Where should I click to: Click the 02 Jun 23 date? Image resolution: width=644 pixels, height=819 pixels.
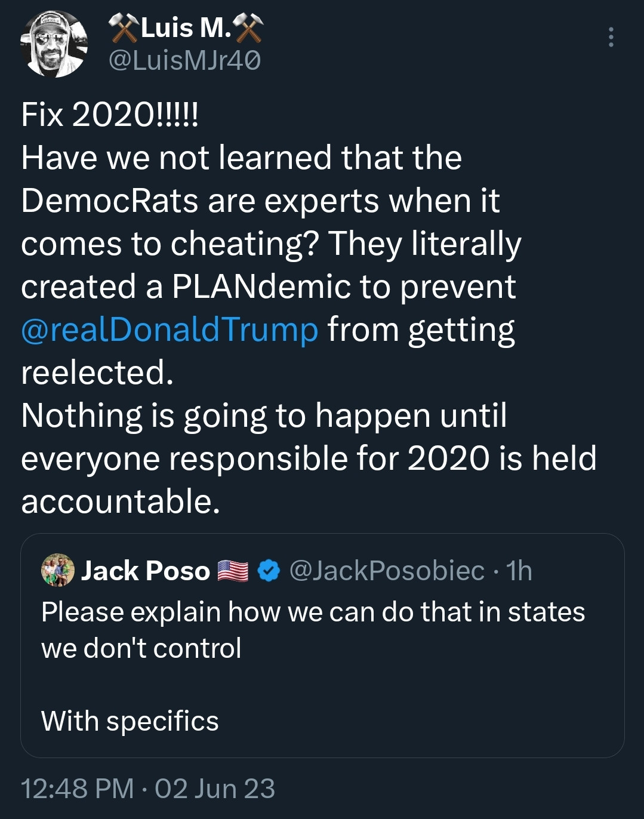point(215,789)
